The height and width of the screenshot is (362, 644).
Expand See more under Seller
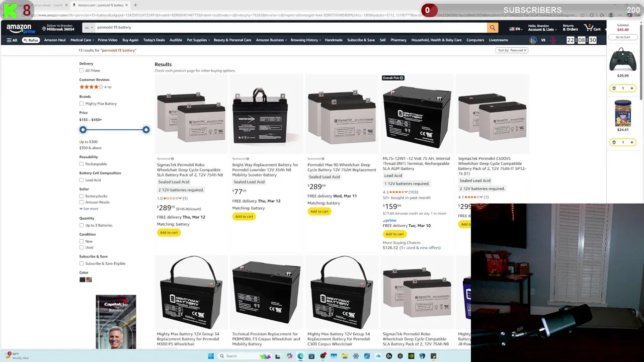coord(89,209)
